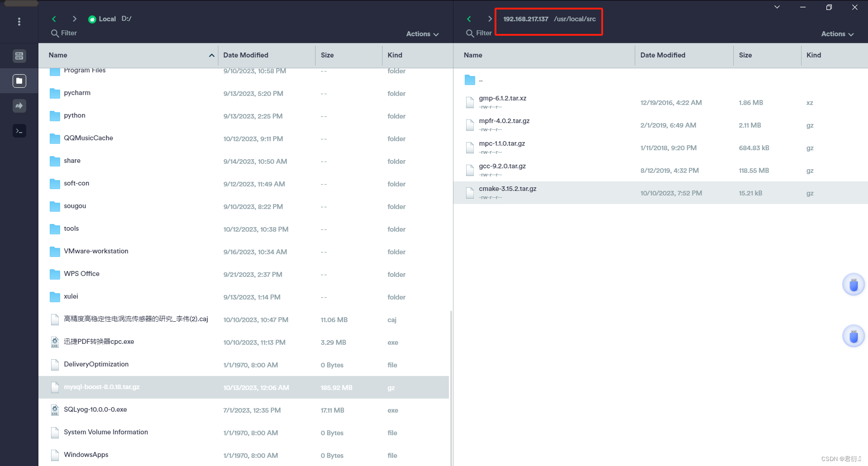Click the Local pane vertical scrollbar
Screen dimensions: 868x466
point(451,387)
